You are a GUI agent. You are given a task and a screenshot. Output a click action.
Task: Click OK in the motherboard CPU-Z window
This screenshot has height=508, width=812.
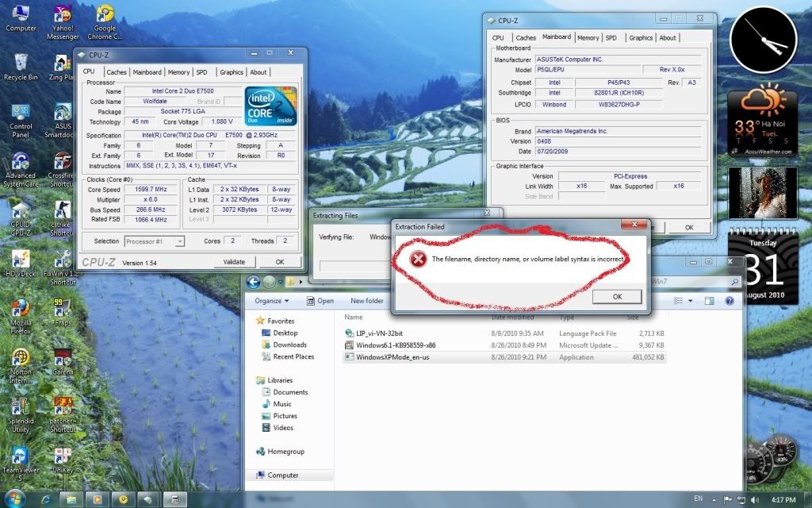pyautogui.click(x=689, y=228)
